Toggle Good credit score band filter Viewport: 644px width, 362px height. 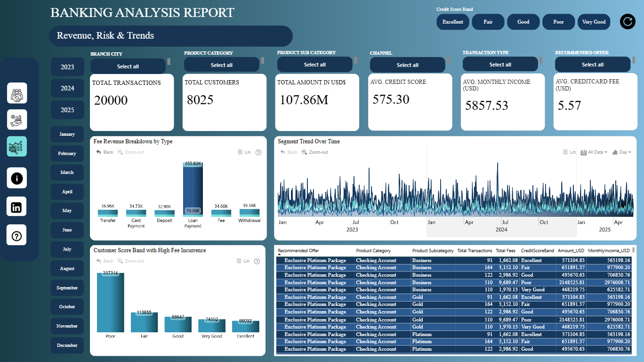tap(523, 22)
